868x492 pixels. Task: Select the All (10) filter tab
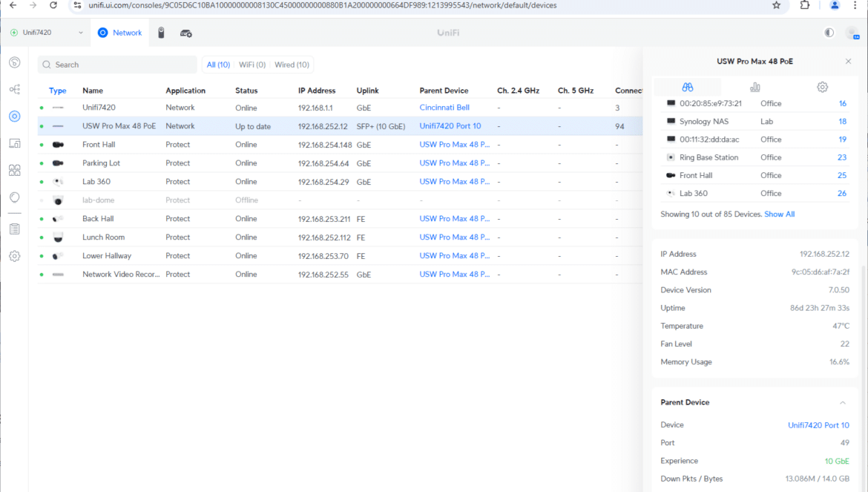click(218, 65)
